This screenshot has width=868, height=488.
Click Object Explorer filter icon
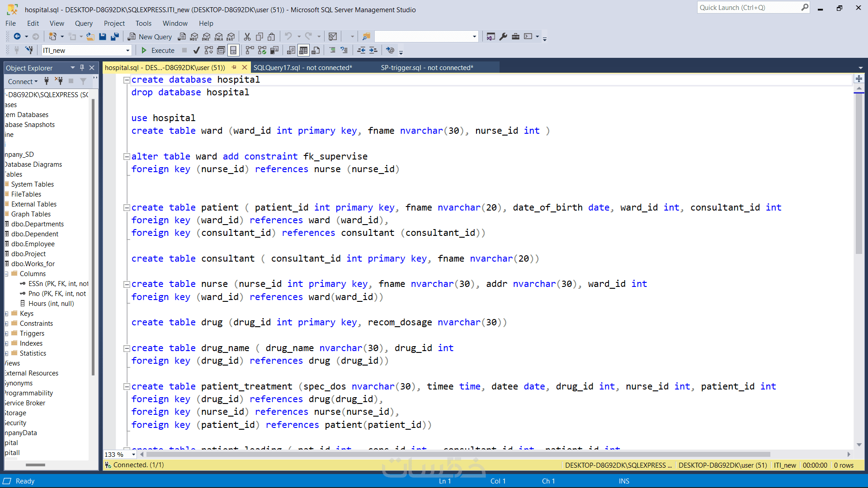pos(83,81)
